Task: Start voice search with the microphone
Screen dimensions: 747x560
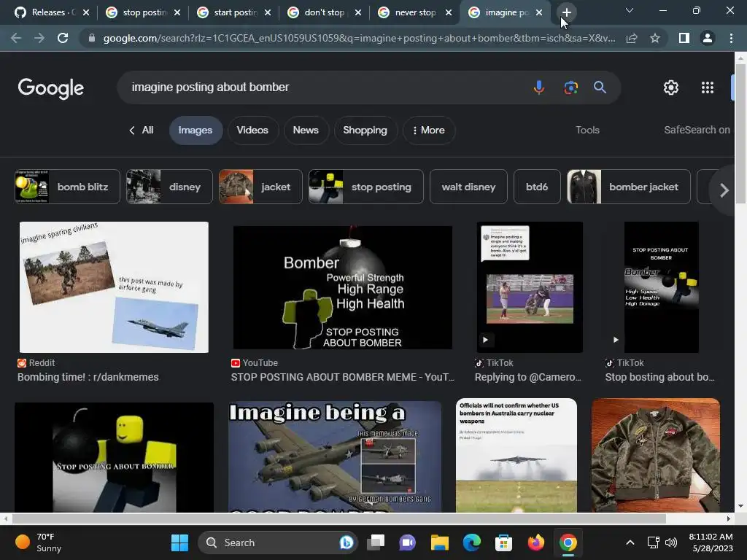Action: (539, 87)
